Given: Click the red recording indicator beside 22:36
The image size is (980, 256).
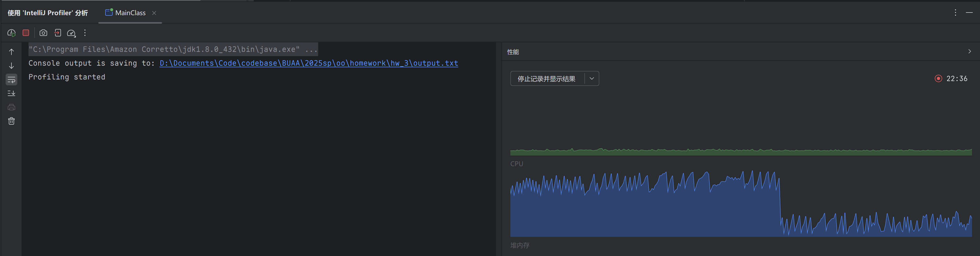Looking at the screenshot, I should coord(938,79).
